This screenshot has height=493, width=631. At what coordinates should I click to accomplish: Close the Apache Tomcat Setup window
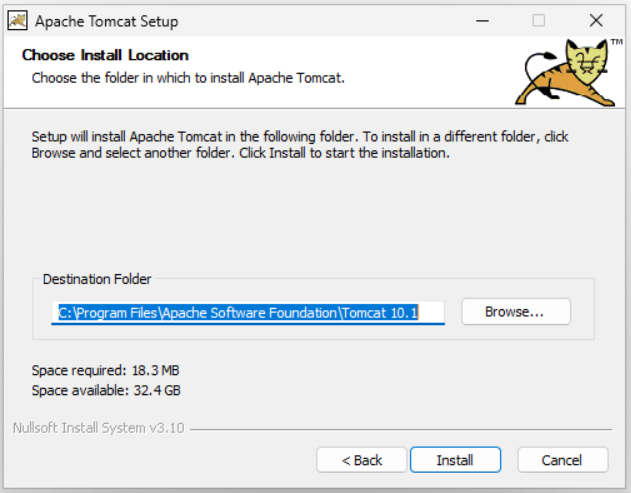click(x=596, y=20)
